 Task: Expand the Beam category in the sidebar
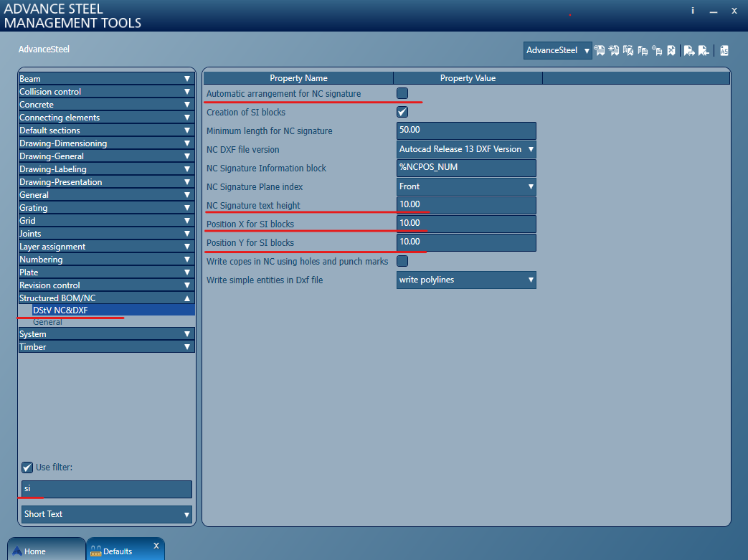[186, 78]
